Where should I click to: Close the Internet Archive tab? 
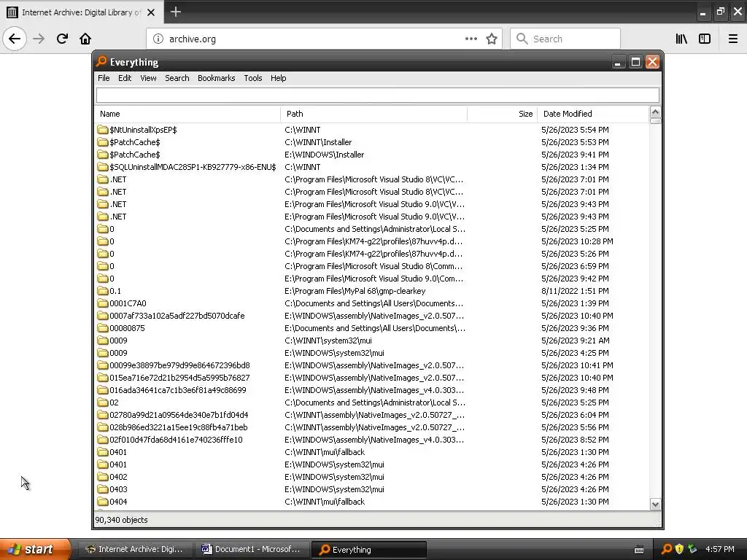pyautogui.click(x=151, y=12)
